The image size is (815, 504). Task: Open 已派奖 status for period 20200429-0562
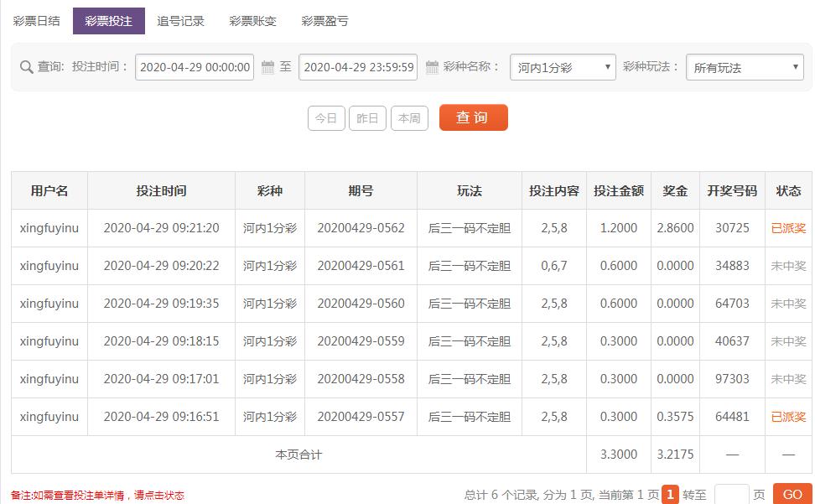click(788, 228)
